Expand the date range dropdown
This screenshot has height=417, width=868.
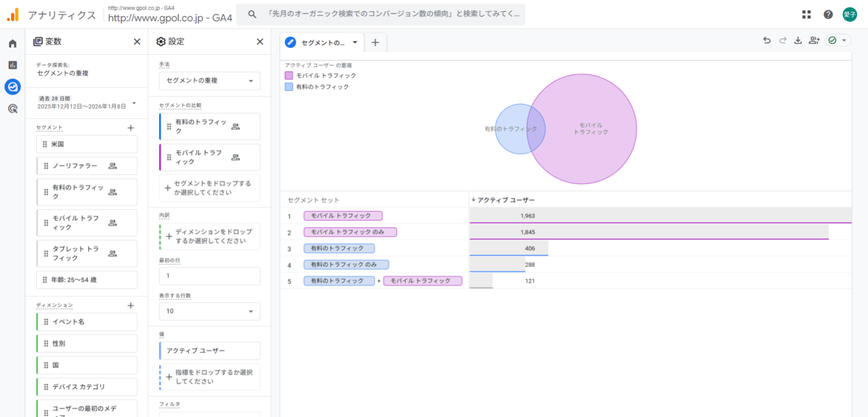(x=134, y=103)
